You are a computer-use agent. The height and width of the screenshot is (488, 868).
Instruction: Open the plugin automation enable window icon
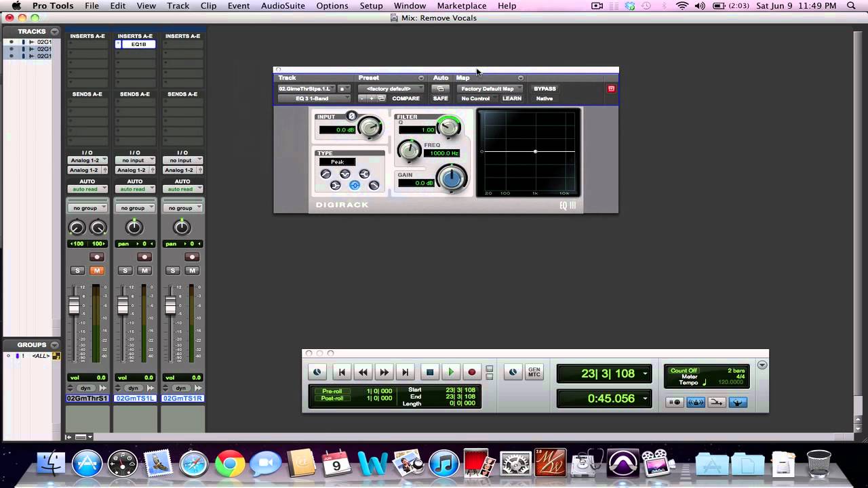440,89
